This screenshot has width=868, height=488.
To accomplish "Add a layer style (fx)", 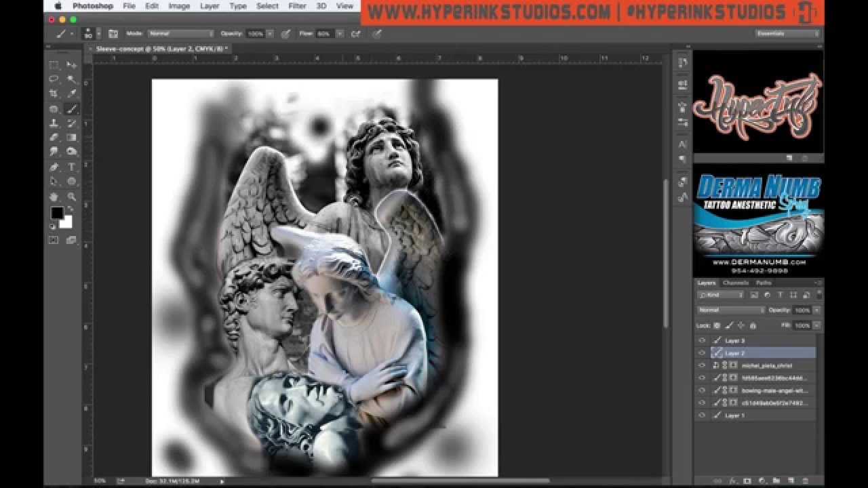I will pos(733,481).
